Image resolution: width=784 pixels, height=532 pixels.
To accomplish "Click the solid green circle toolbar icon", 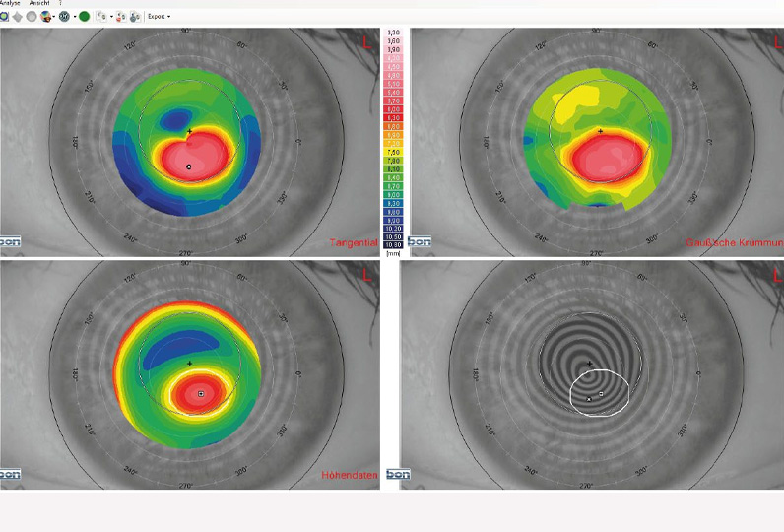I will pos(84,17).
